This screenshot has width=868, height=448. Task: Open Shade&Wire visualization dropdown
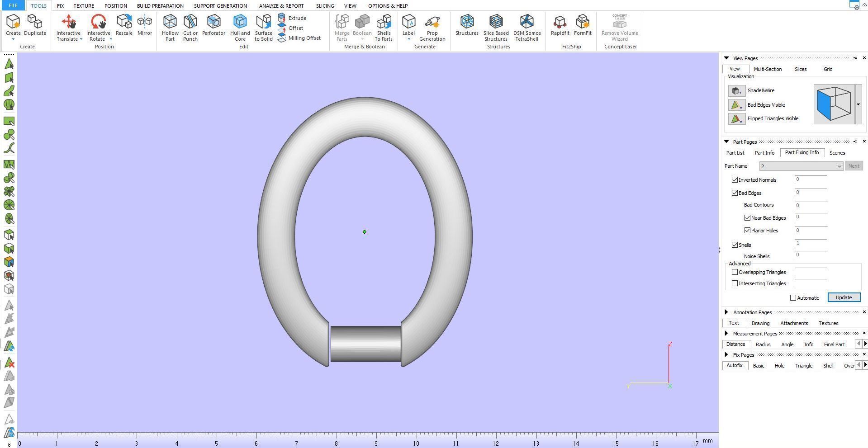coord(736,91)
